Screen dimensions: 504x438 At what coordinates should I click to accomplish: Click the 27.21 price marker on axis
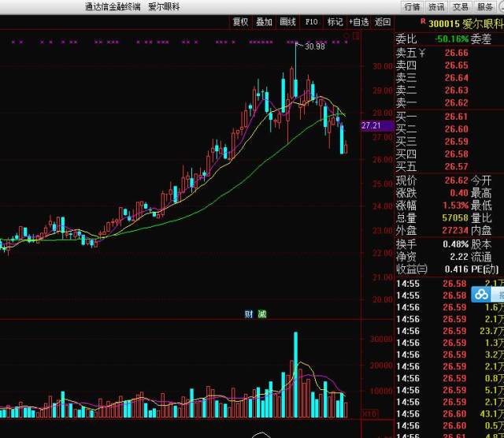(371, 125)
